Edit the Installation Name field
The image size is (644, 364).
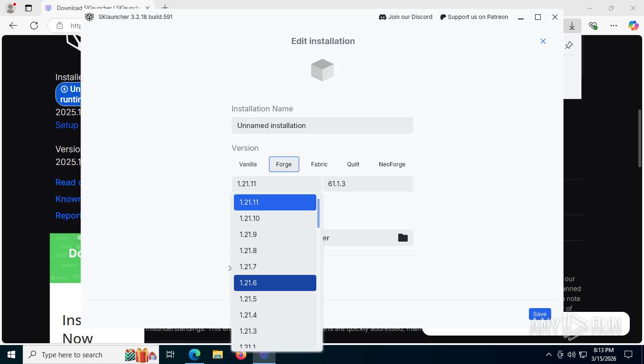(322, 126)
